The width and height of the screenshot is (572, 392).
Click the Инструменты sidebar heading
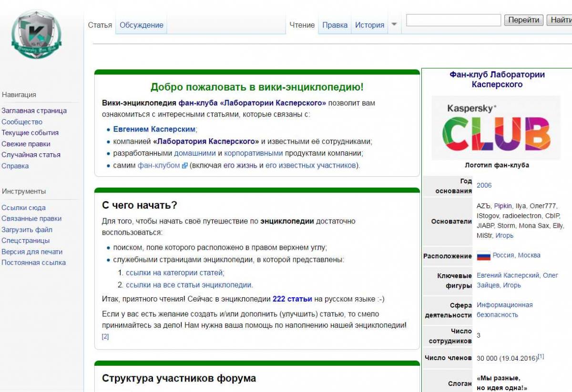pyautogui.click(x=24, y=191)
